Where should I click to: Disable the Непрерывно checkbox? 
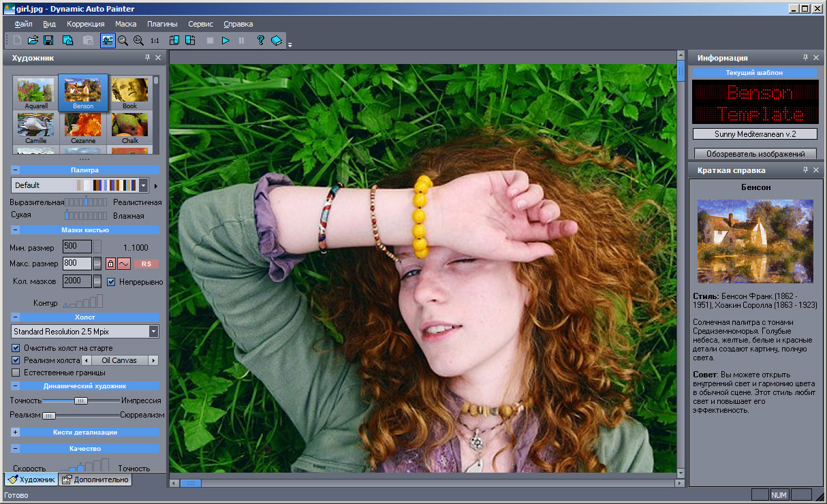point(112,281)
